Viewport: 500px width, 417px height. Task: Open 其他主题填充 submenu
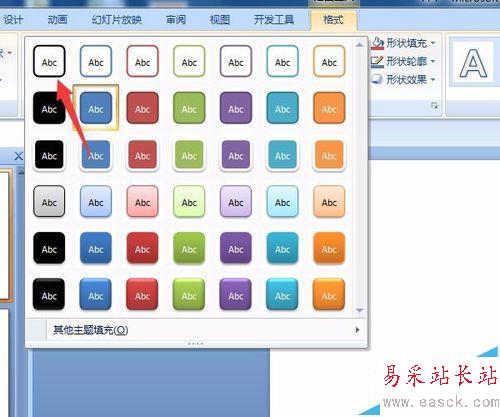[197, 330]
